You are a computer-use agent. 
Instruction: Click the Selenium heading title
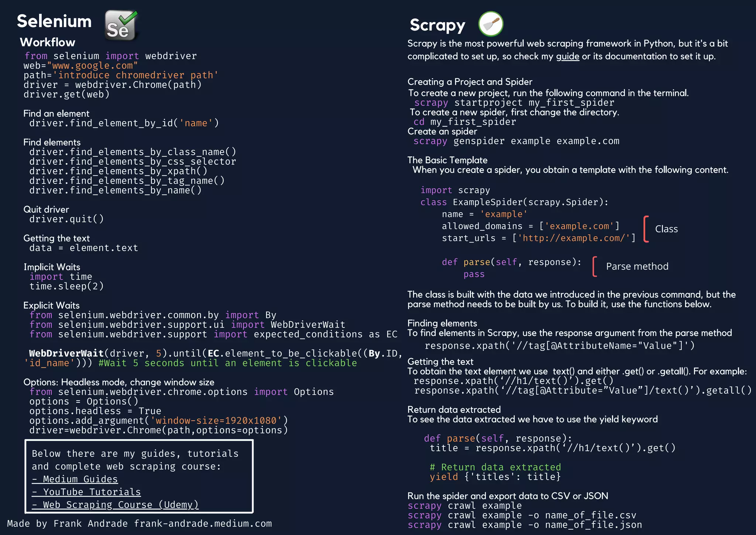pos(54,21)
